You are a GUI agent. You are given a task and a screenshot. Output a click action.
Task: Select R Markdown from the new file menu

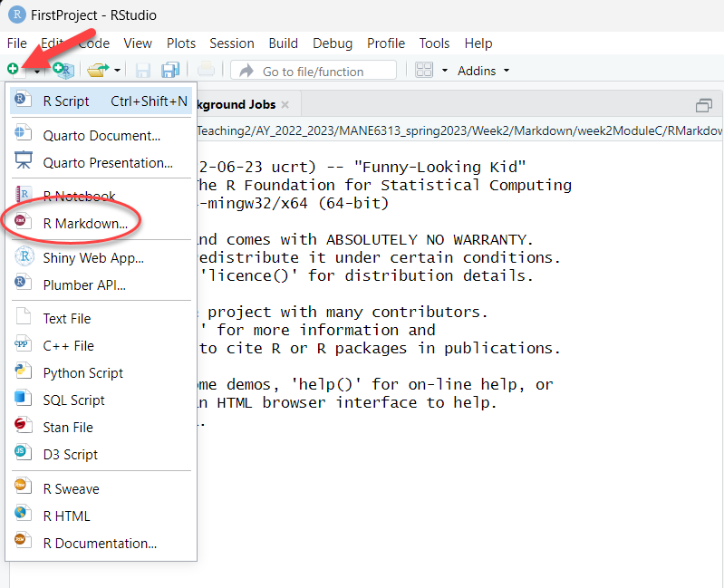pyautogui.click(x=85, y=223)
